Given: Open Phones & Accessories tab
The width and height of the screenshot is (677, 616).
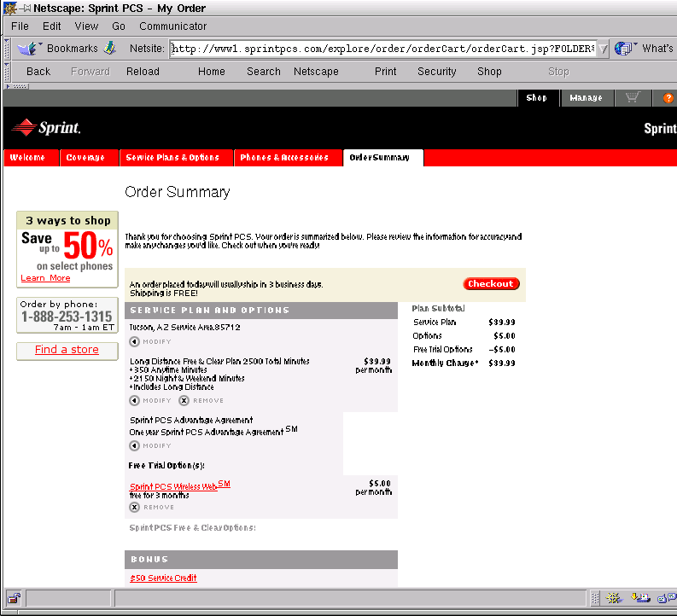Looking at the screenshot, I should 288,158.
